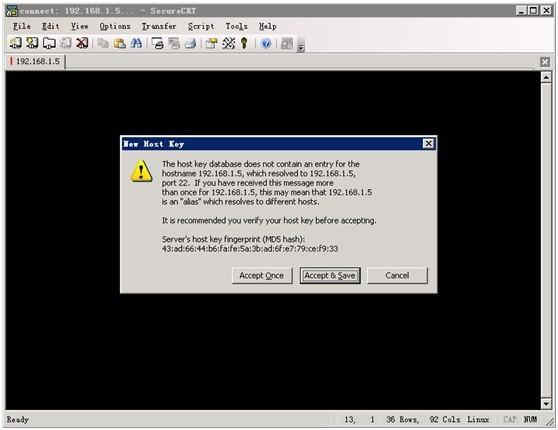The height and width of the screenshot is (430, 558).
Task: Click the Accept & Save button
Action: tap(330, 276)
